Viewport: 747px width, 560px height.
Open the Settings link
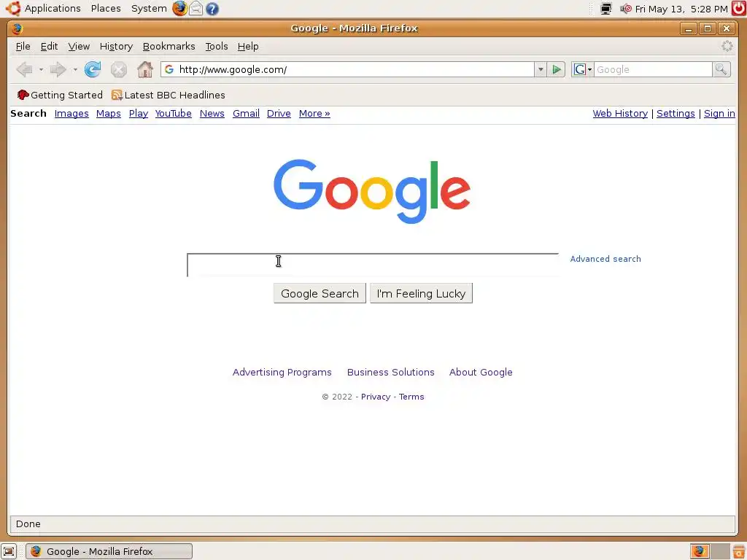[x=676, y=113]
